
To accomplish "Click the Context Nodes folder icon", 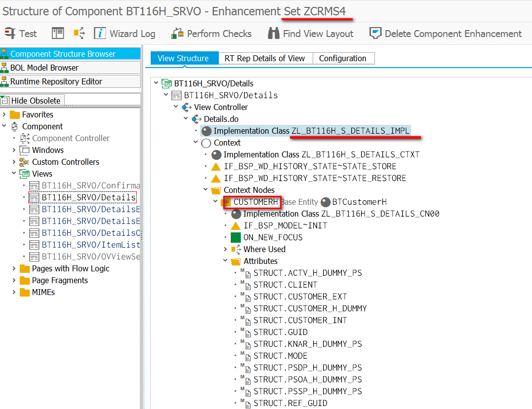I will (x=216, y=190).
